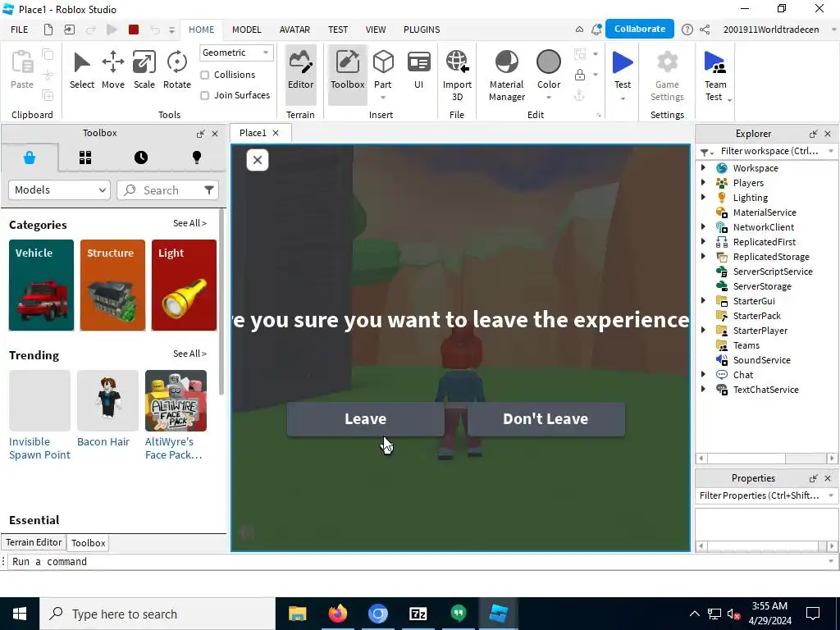
Task: Expand the StarterPlayer node
Action: pyautogui.click(x=703, y=330)
